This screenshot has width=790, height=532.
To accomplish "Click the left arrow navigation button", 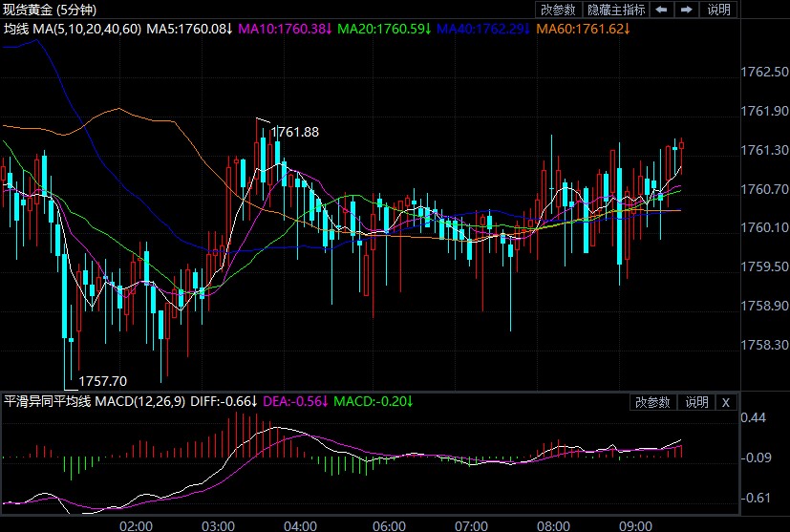I will pos(662,10).
